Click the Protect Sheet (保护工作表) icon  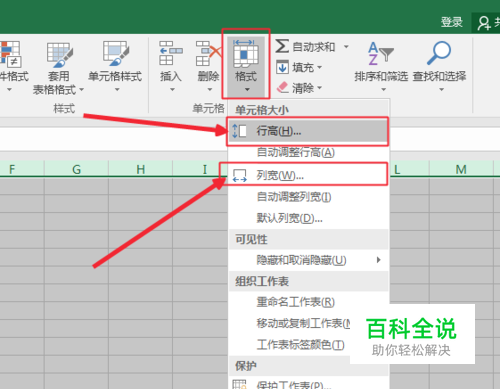coord(239,384)
